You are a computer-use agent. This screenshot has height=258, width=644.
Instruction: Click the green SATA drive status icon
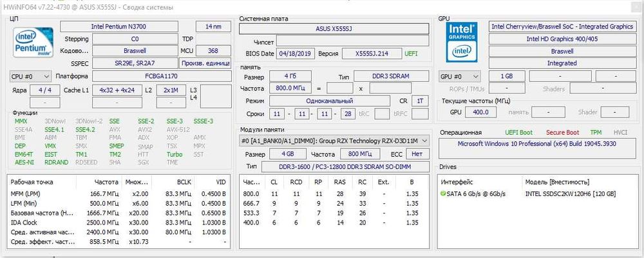coord(443,193)
